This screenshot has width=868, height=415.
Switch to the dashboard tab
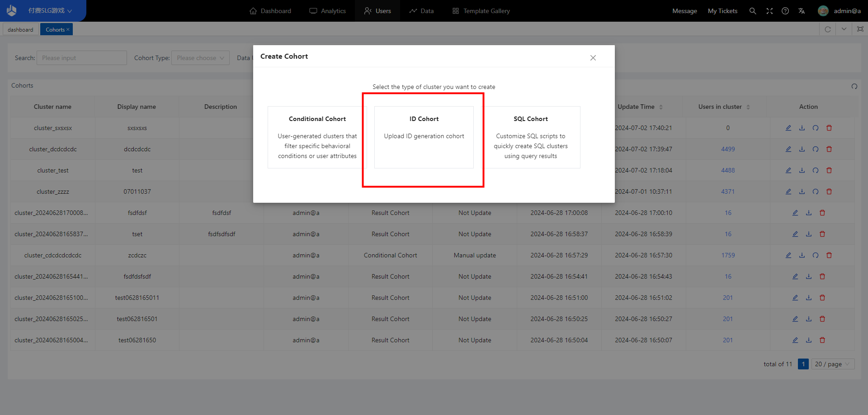pyautogui.click(x=20, y=30)
